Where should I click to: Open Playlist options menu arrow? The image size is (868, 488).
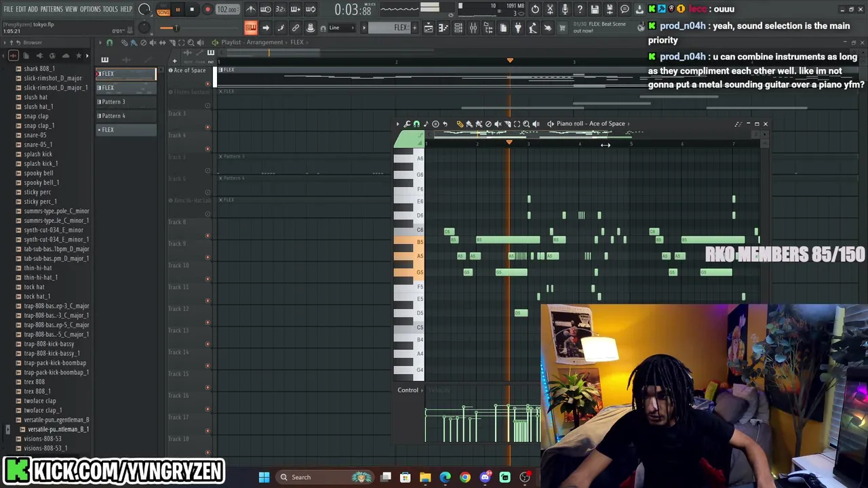100,43
